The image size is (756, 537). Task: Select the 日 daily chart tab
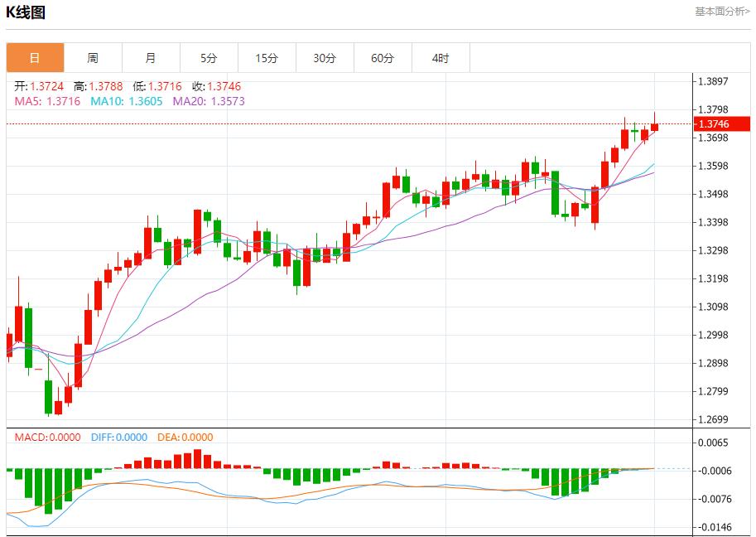(x=35, y=58)
